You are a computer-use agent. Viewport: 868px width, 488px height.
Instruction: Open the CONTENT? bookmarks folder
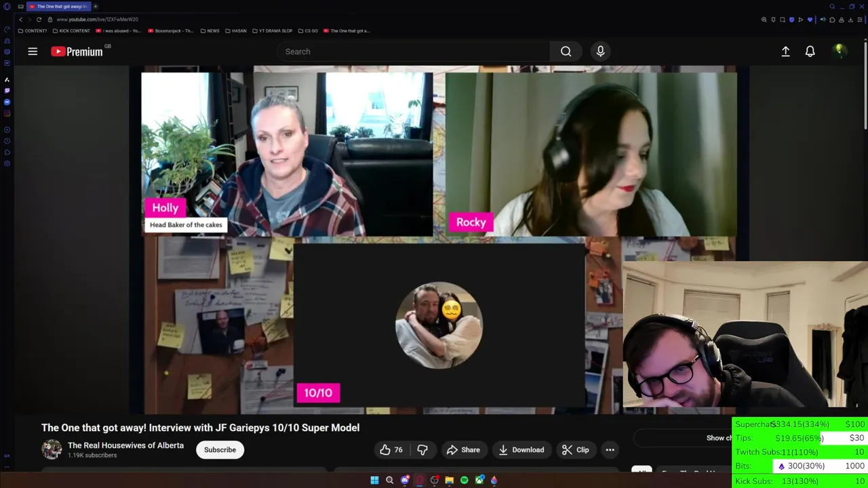pyautogui.click(x=33, y=30)
